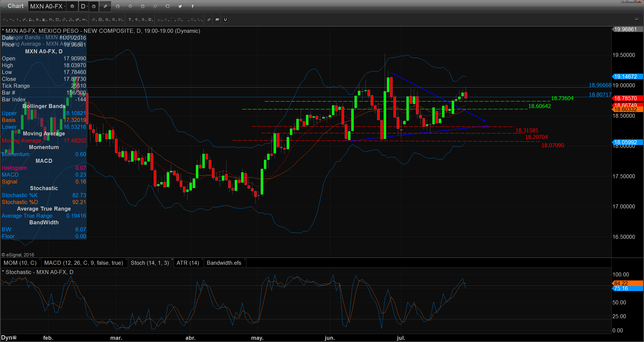Select the Fibonacci Retracement lines tool
Image resolution: width=644 pixels, height=342 pixels.
[107, 20]
